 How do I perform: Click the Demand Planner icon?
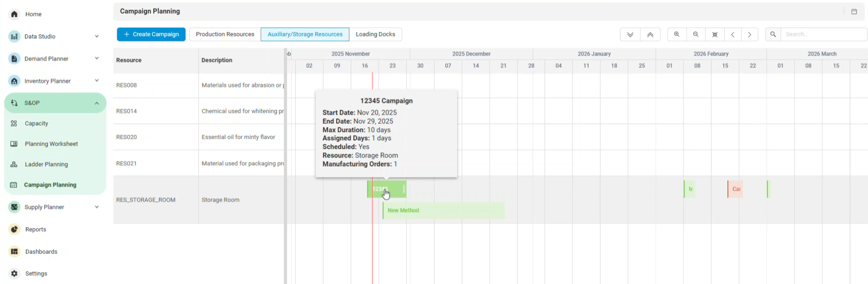(x=15, y=59)
